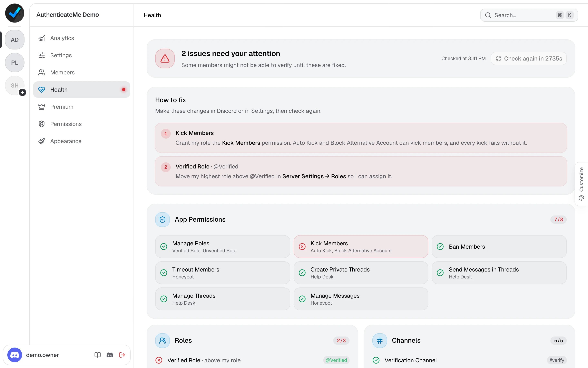Click the App Permissions shield icon
This screenshot has height=368, width=588.
coord(163,220)
